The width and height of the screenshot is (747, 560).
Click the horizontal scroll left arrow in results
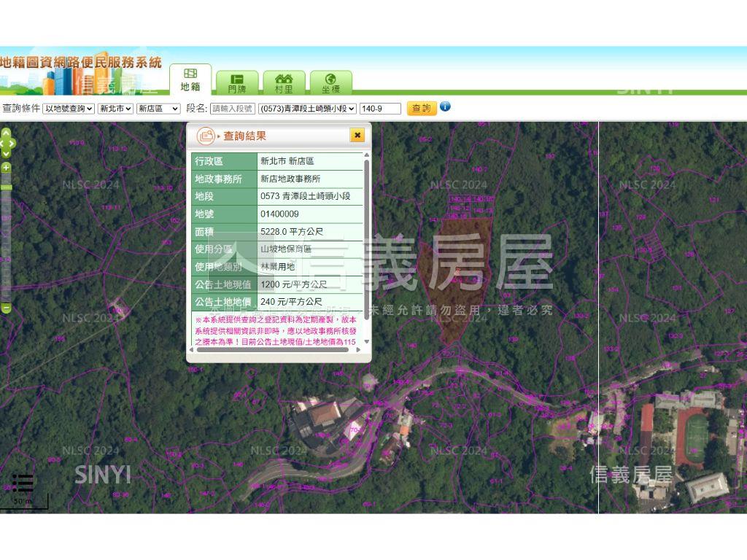192,349
